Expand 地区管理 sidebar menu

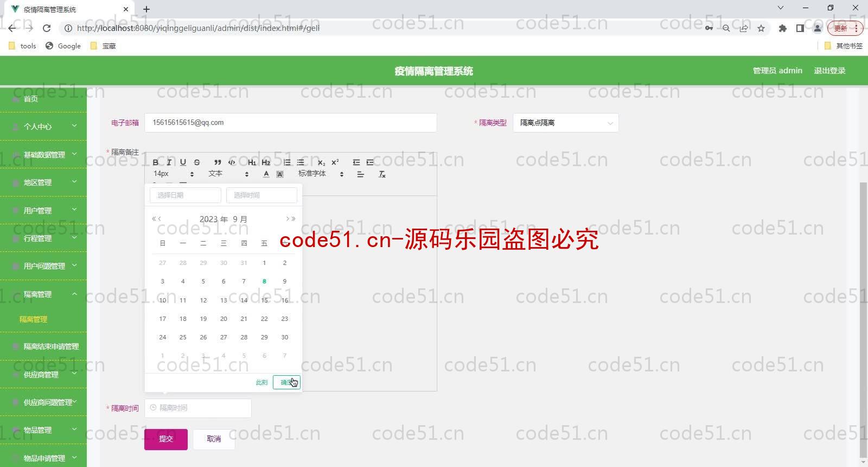(43, 182)
